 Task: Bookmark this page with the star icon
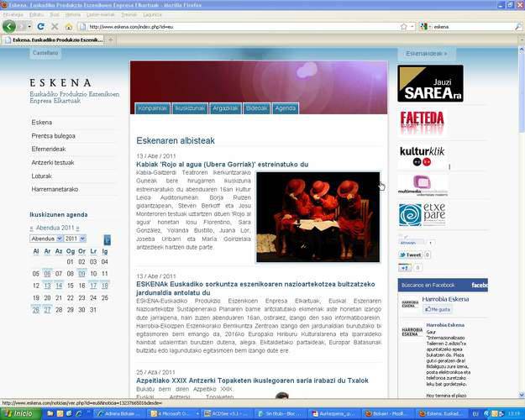click(x=404, y=26)
